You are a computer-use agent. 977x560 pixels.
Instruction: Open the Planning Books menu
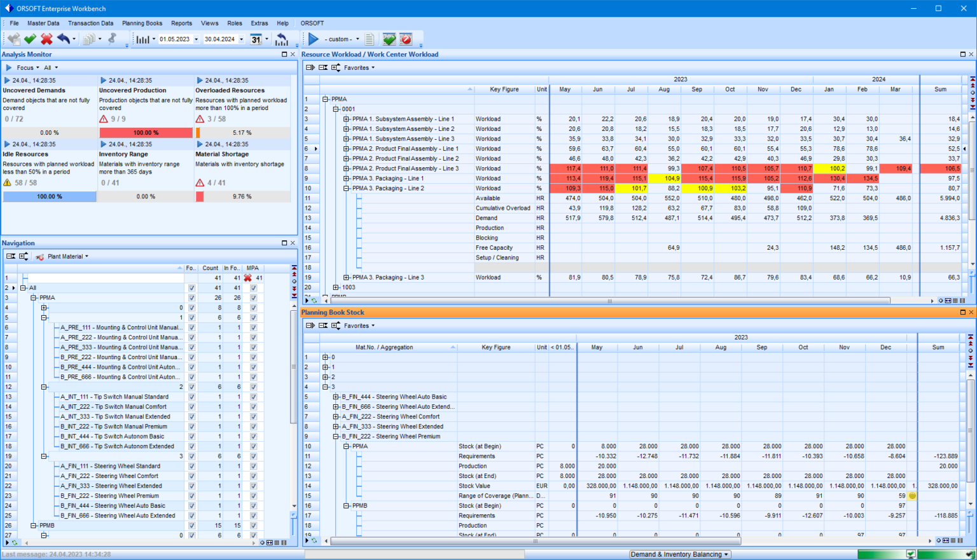tap(142, 23)
